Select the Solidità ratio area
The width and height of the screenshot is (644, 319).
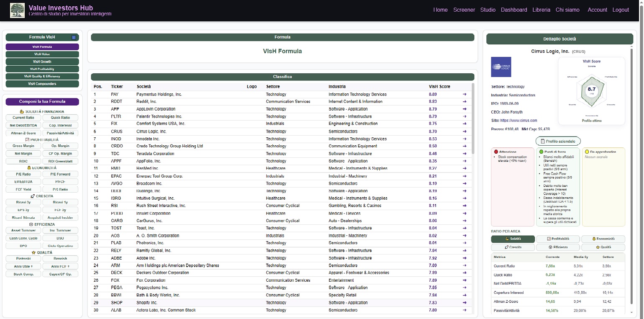[513, 239]
